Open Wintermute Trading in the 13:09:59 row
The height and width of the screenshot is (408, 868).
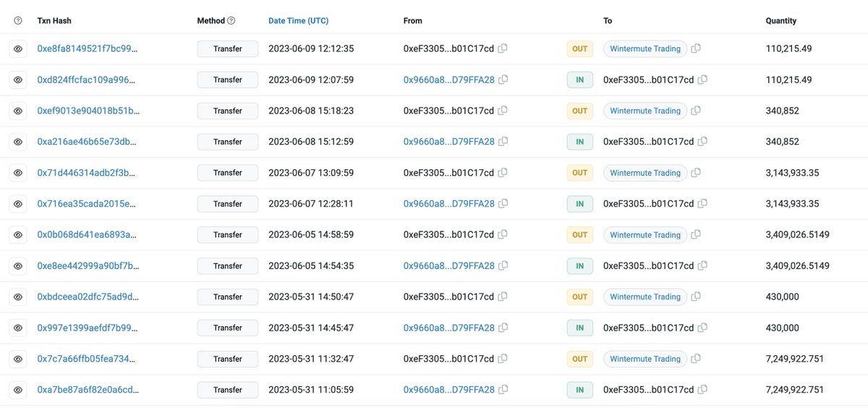point(645,173)
